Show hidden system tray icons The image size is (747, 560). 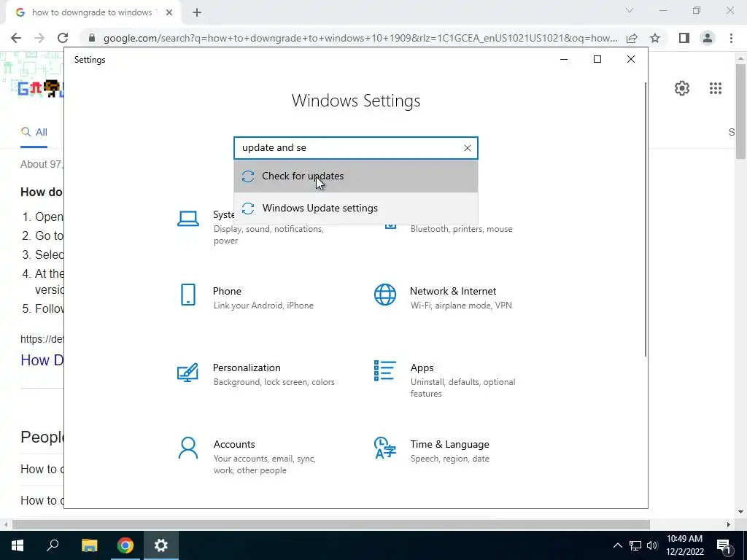click(x=617, y=545)
